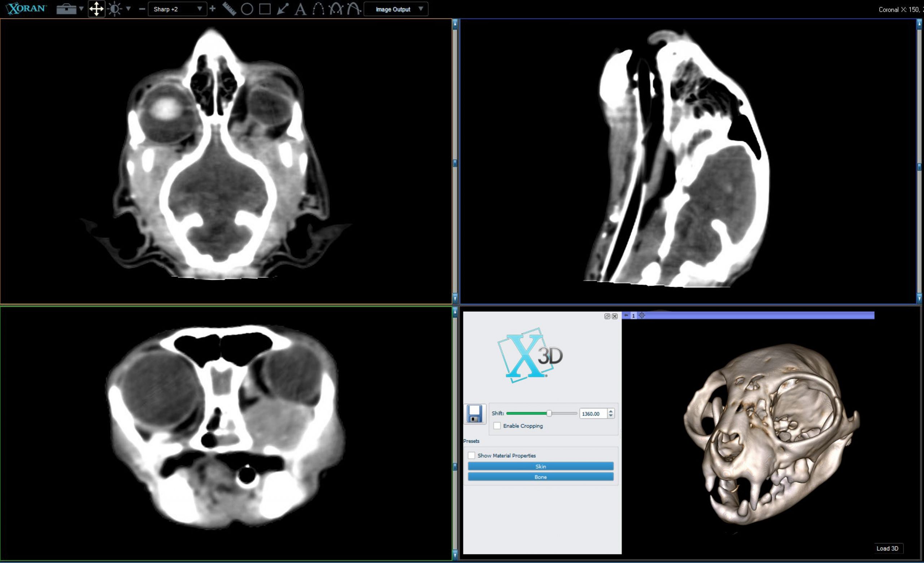
Task: Select the rectangle annotation tool
Action: click(x=265, y=9)
